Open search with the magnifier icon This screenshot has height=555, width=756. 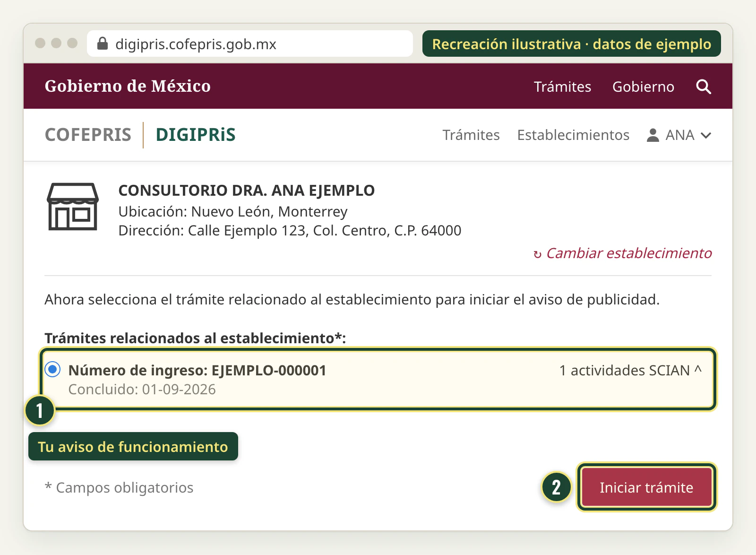704,87
